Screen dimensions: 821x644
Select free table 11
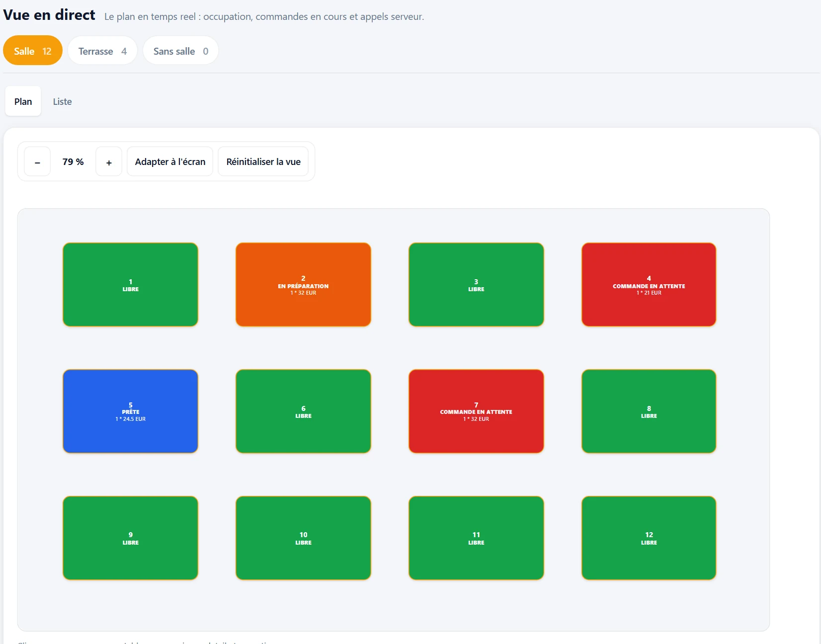tap(476, 538)
